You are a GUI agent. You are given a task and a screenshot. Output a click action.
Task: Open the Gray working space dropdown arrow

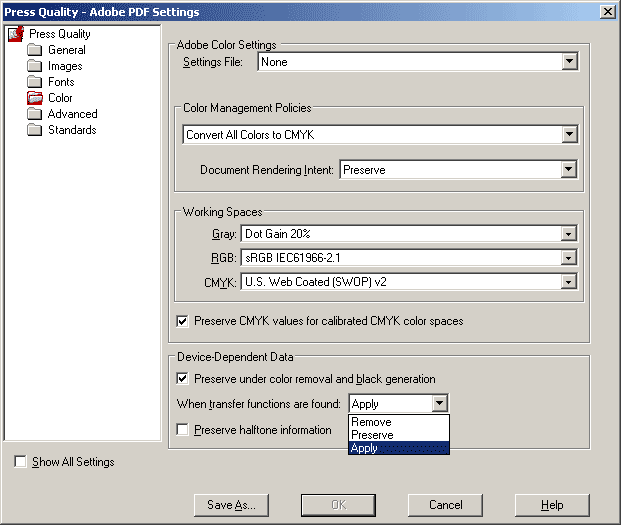569,234
